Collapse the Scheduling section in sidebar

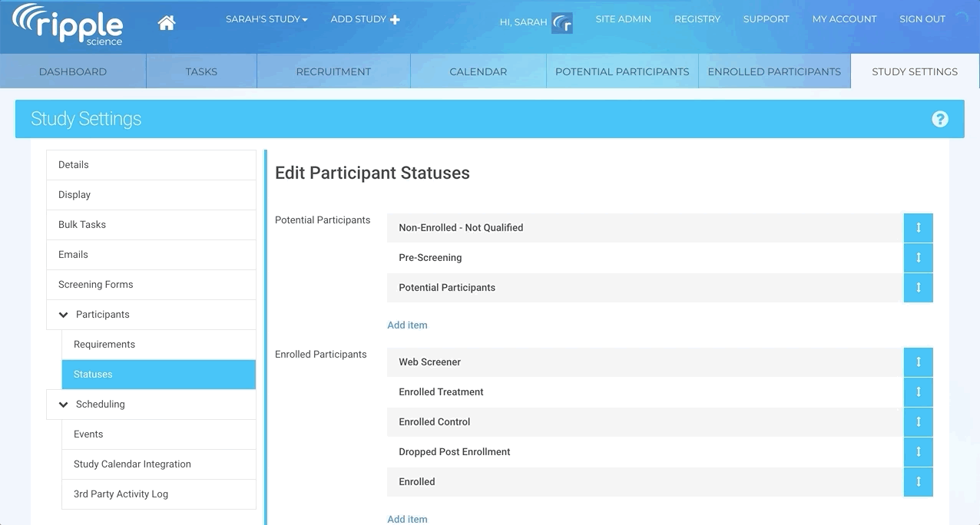pos(64,404)
